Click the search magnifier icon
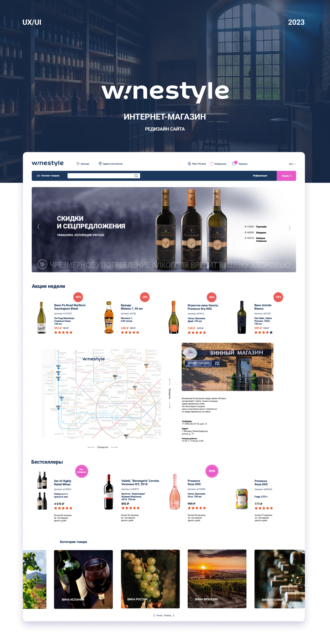The image size is (330, 644). click(136, 176)
